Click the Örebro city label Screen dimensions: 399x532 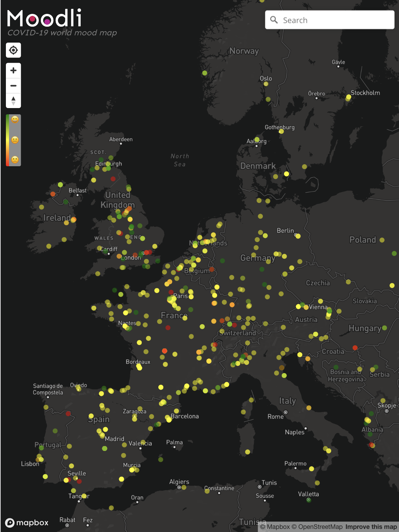click(x=317, y=94)
